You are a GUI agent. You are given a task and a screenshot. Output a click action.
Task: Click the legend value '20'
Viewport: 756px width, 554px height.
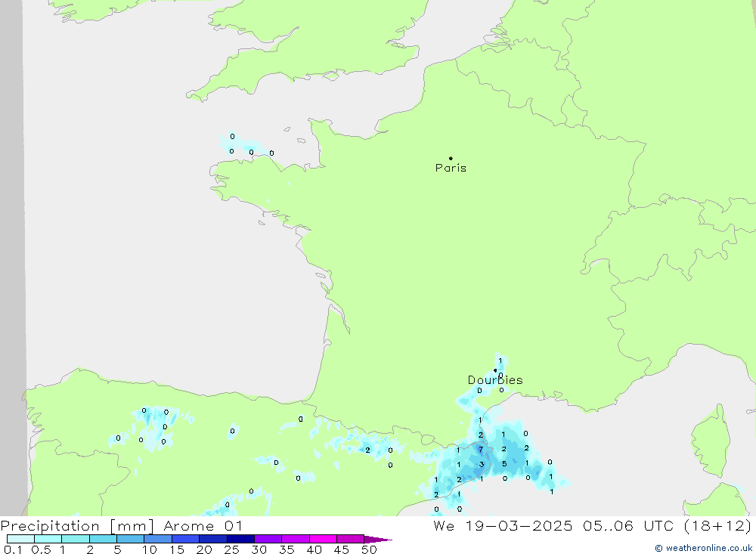(204, 549)
